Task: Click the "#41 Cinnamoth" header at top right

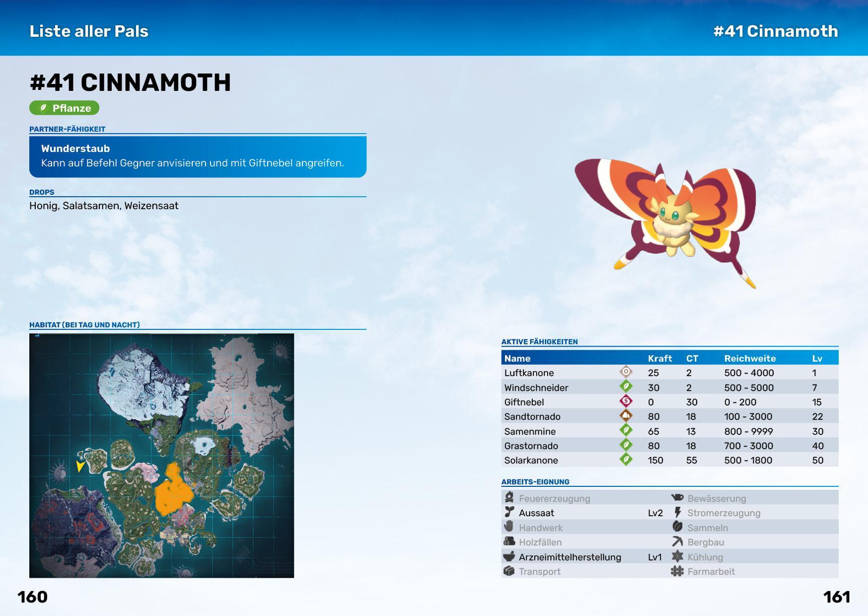Action: coord(776,31)
